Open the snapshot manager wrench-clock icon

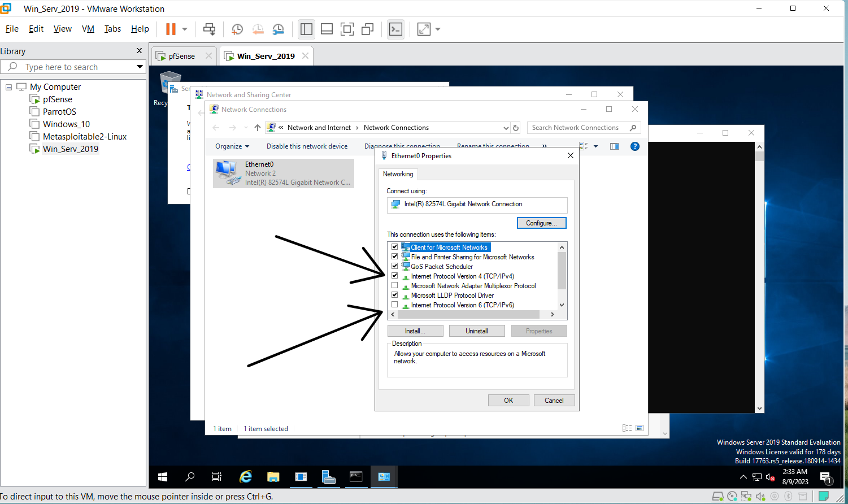[x=278, y=29]
